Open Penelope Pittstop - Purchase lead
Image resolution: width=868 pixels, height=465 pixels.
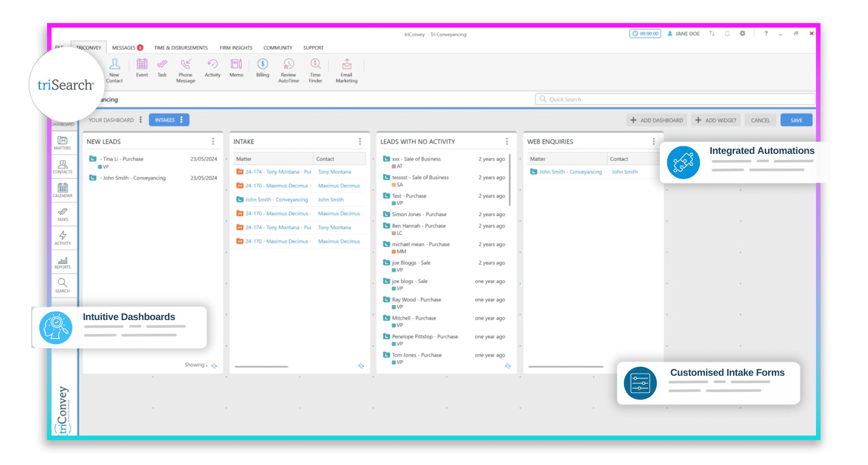[425, 336]
